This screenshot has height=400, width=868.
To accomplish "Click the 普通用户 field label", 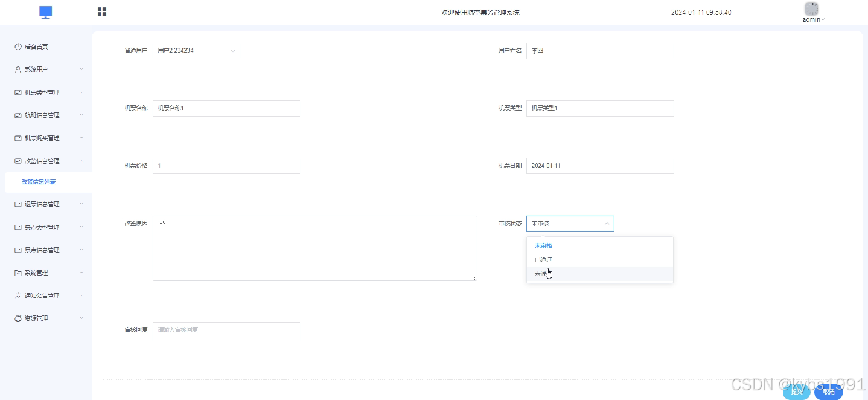I will (136, 51).
